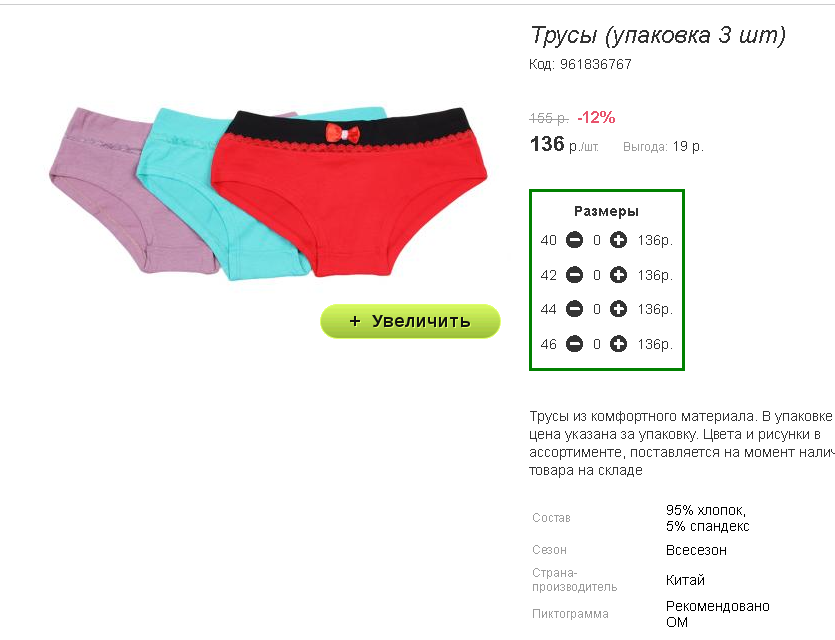Click quantity value for size 46
835x640 pixels.
tap(597, 344)
